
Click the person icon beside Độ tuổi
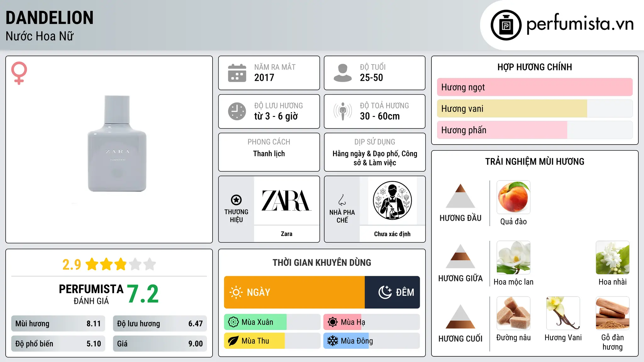(x=342, y=73)
